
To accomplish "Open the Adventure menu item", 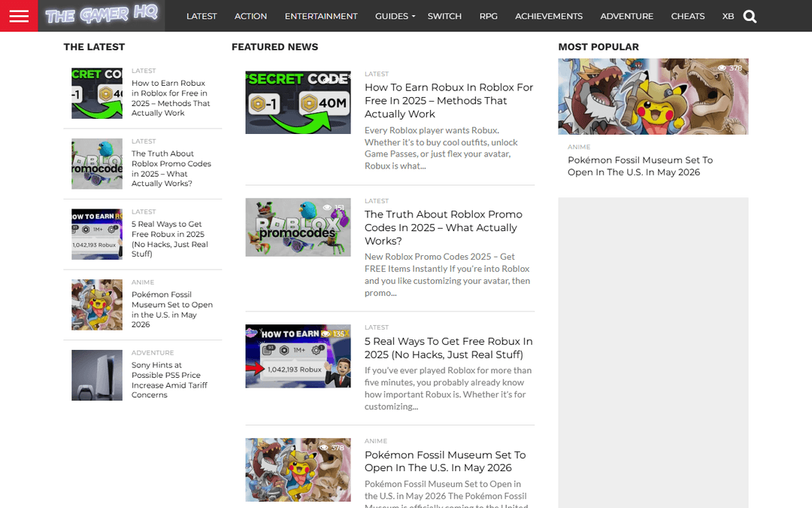I will tap(626, 16).
